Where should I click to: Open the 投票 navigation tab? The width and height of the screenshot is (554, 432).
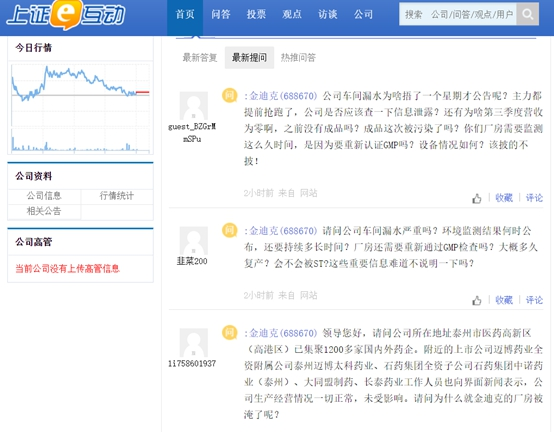(256, 14)
